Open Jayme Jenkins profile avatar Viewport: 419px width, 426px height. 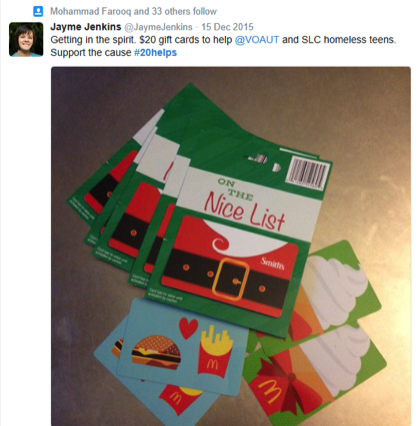click(26, 39)
